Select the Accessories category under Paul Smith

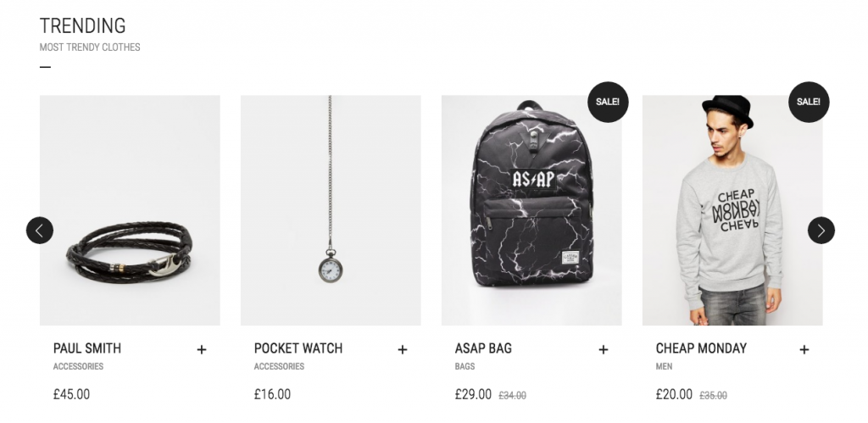(x=78, y=367)
